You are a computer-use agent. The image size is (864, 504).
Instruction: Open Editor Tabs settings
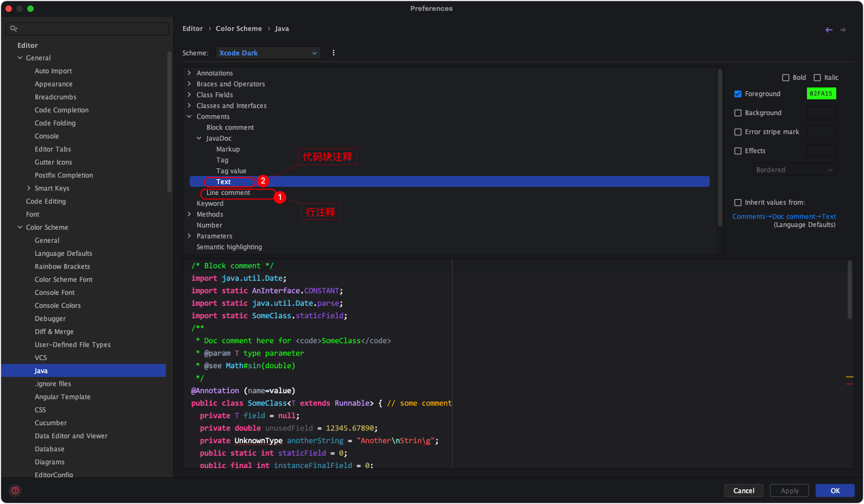tap(53, 149)
